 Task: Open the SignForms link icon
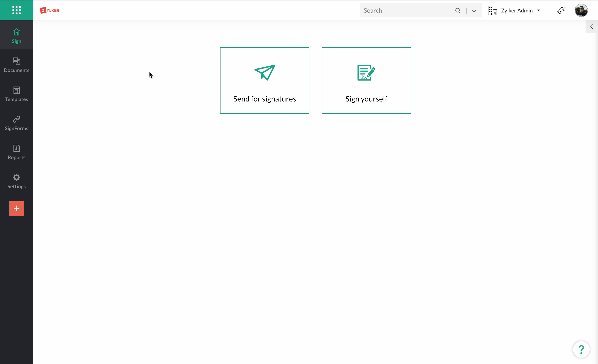pos(16,119)
